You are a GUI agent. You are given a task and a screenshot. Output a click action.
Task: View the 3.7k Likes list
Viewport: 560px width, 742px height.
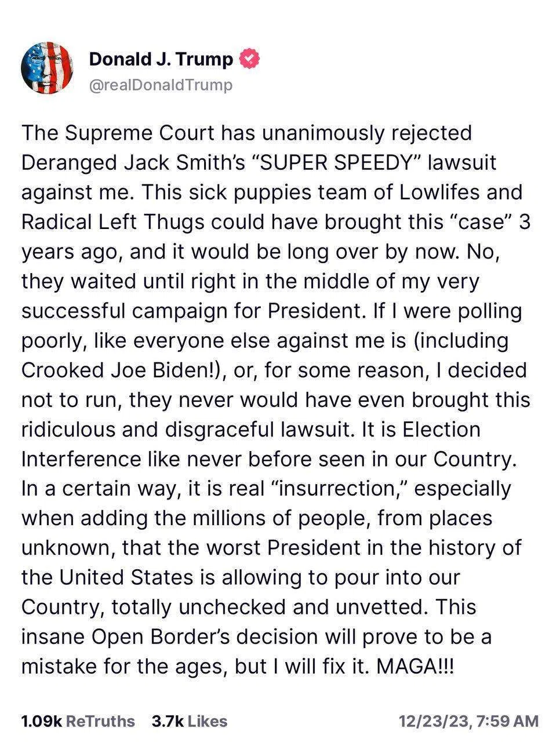click(x=190, y=721)
